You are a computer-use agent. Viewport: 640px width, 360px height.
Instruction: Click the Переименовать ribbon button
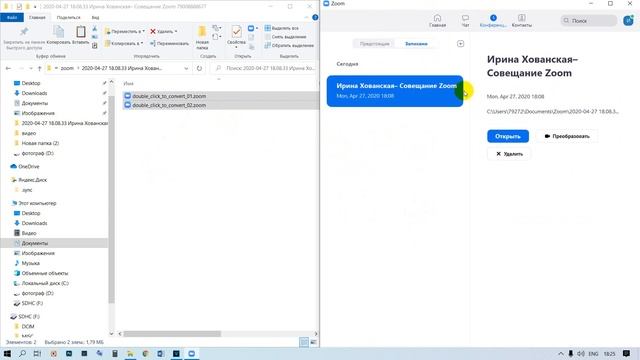point(169,43)
